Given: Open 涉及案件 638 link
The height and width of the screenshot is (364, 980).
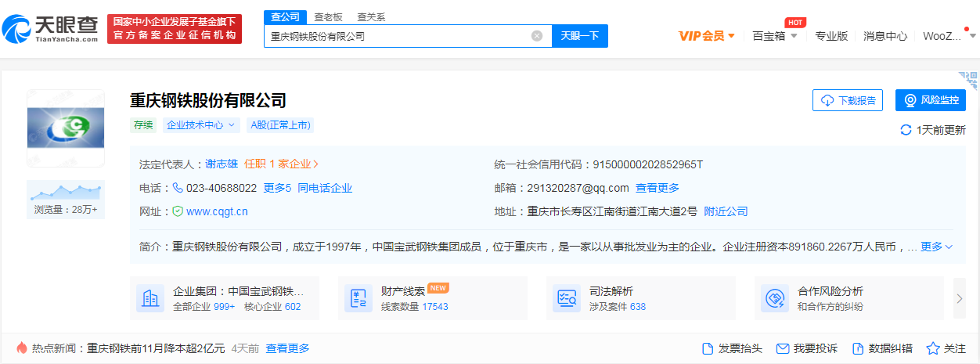Looking at the screenshot, I should [618, 307].
